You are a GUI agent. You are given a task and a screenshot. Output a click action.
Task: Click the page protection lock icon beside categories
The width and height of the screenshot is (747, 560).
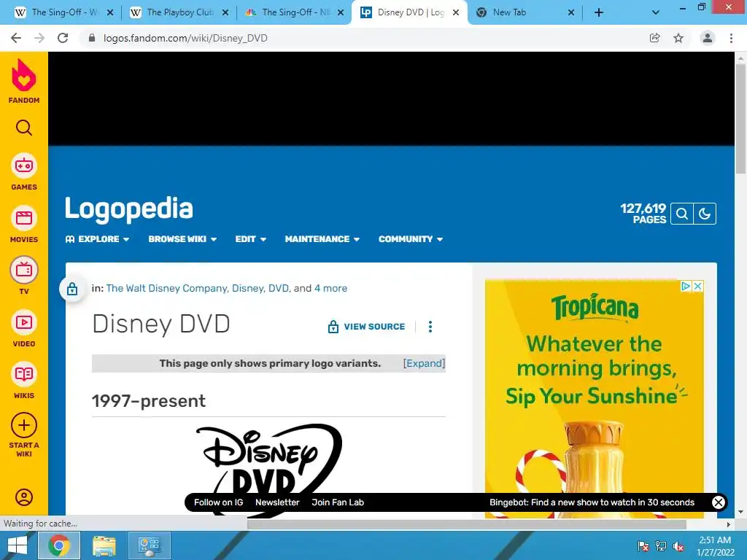click(72, 289)
